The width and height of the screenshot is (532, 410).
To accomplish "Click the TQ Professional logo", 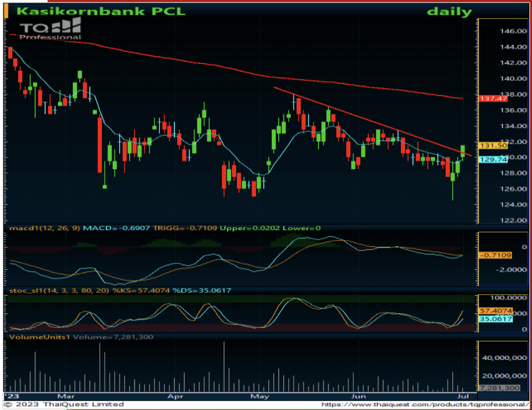I will point(50,29).
